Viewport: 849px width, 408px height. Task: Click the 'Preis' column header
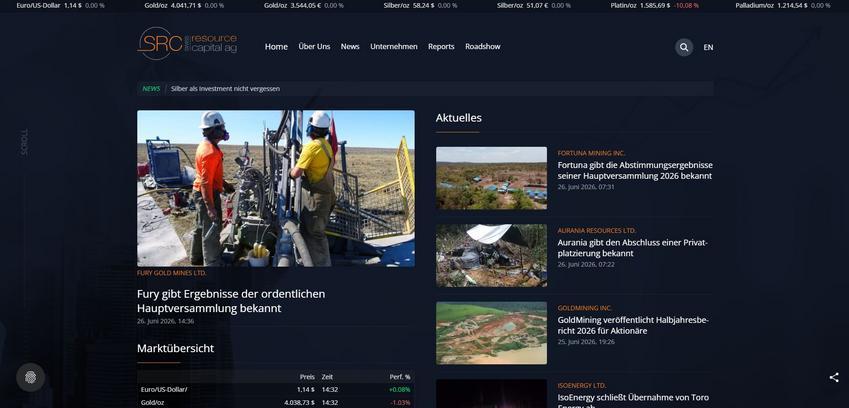pos(307,377)
